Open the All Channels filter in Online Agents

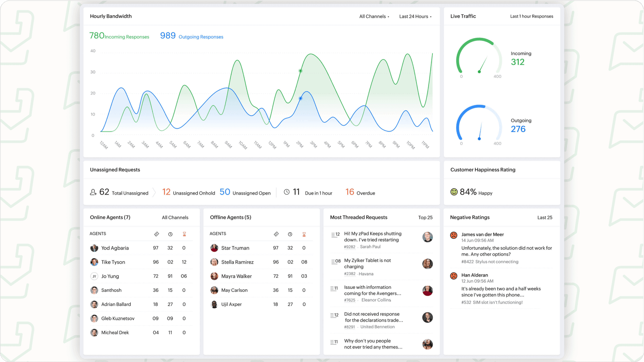click(x=175, y=217)
